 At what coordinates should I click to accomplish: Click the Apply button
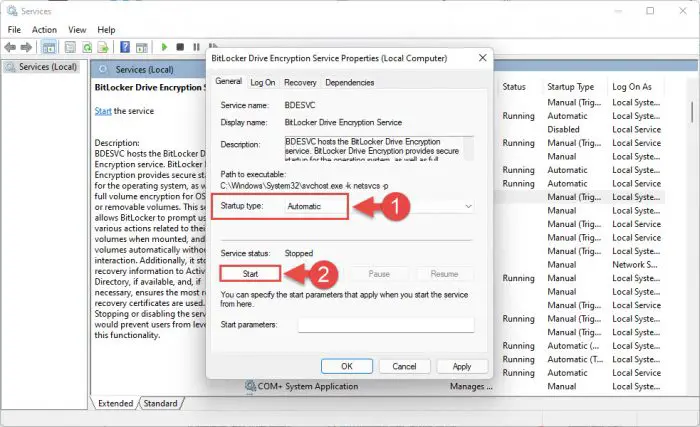coord(462,366)
